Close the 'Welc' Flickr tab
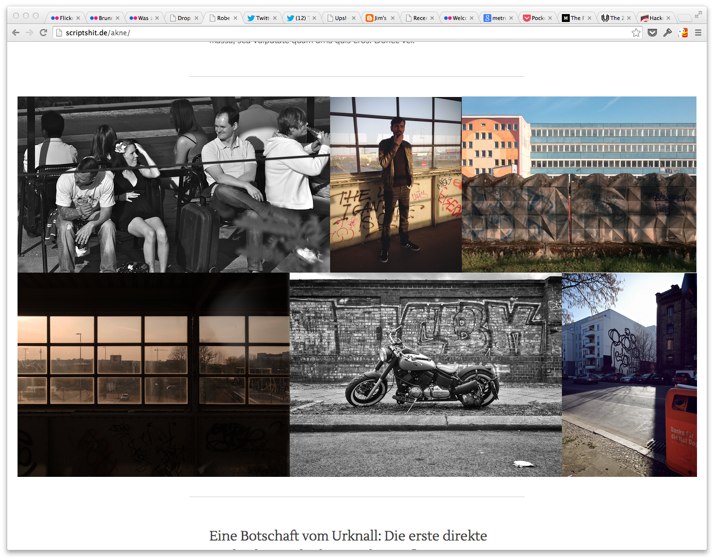 click(x=471, y=18)
